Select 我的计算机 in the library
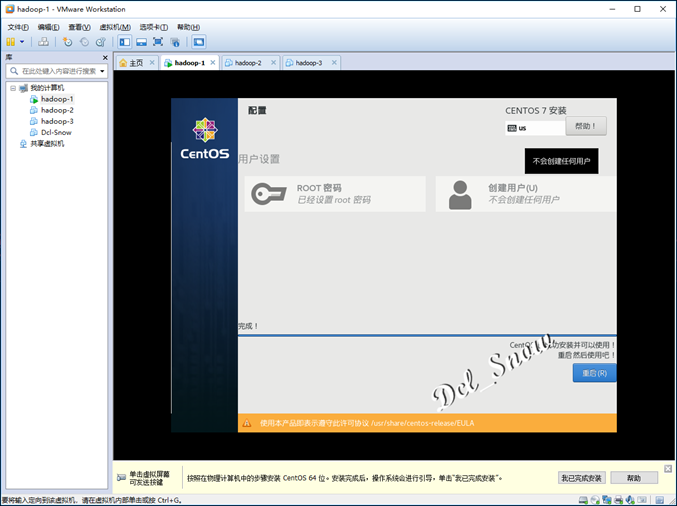The image size is (677, 506). click(x=47, y=88)
